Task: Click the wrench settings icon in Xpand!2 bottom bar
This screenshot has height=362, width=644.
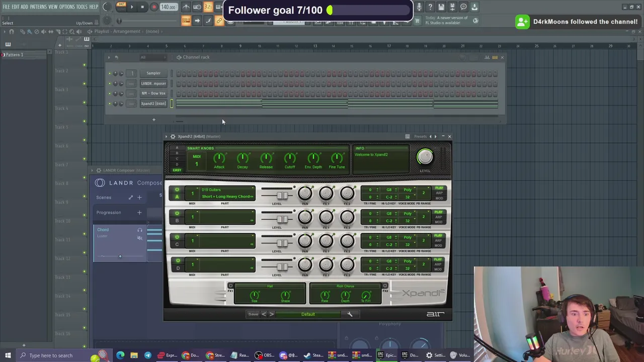Action: 350,314
